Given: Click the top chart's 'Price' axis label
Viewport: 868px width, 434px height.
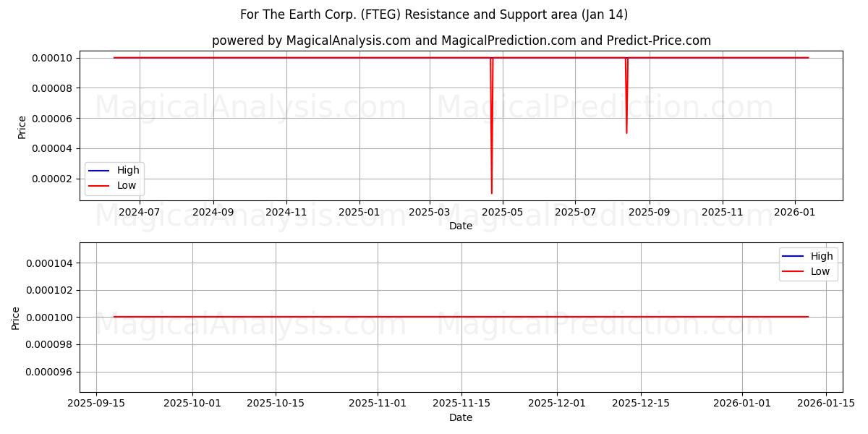Looking at the screenshot, I should [x=22, y=127].
